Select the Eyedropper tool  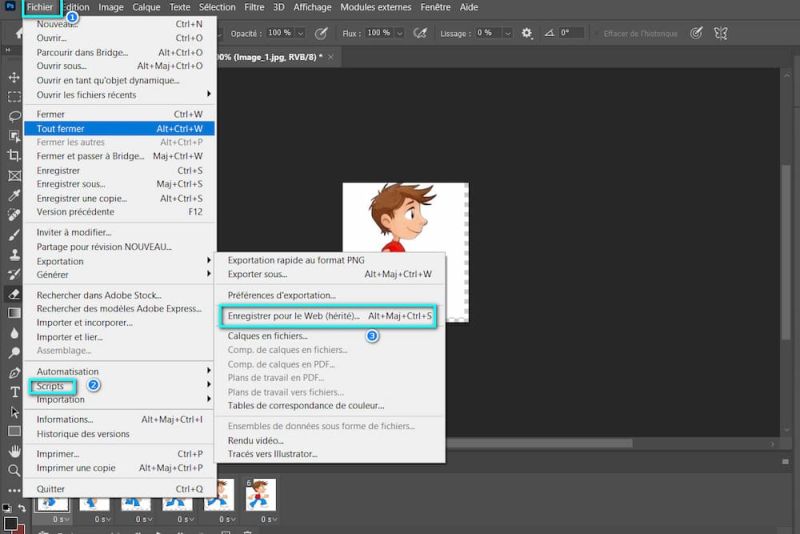tap(14, 195)
